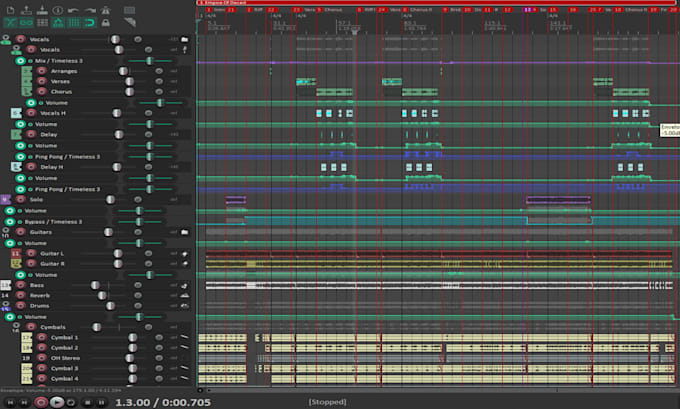Collapse the Guitars folder track
Screen dimensions: 680x409
pos(5,232)
